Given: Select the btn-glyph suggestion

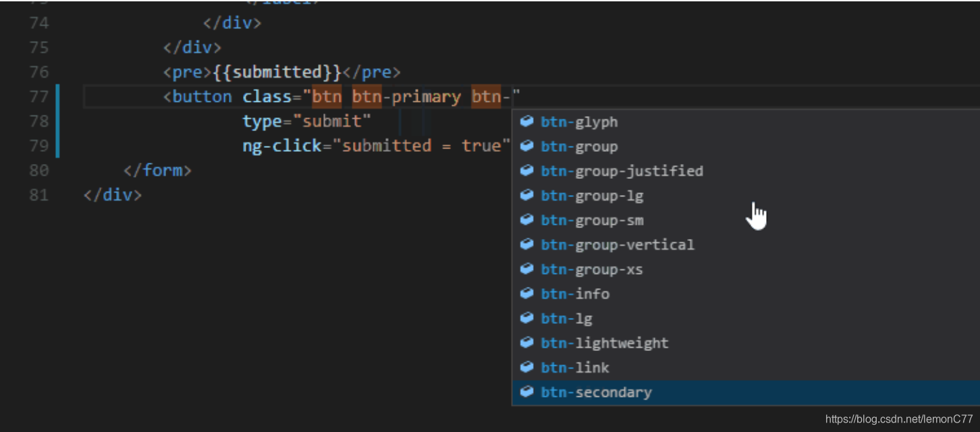Looking at the screenshot, I should point(746,122).
